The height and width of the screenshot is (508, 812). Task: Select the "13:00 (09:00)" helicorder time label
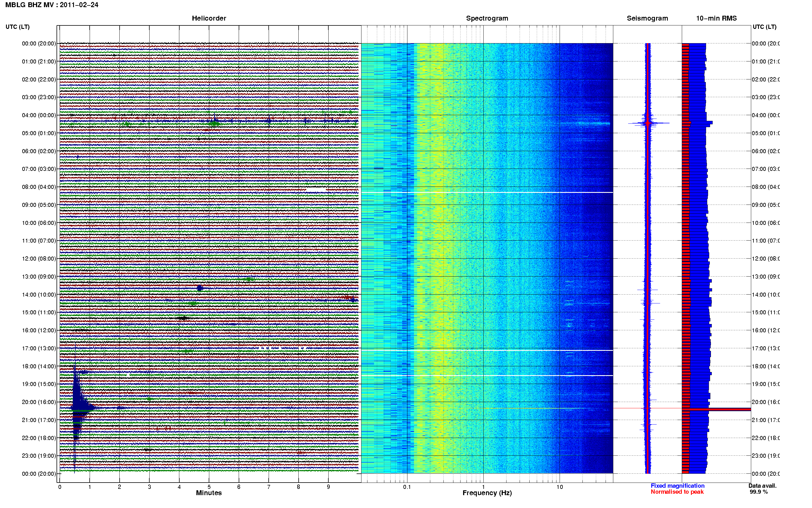[39, 277]
